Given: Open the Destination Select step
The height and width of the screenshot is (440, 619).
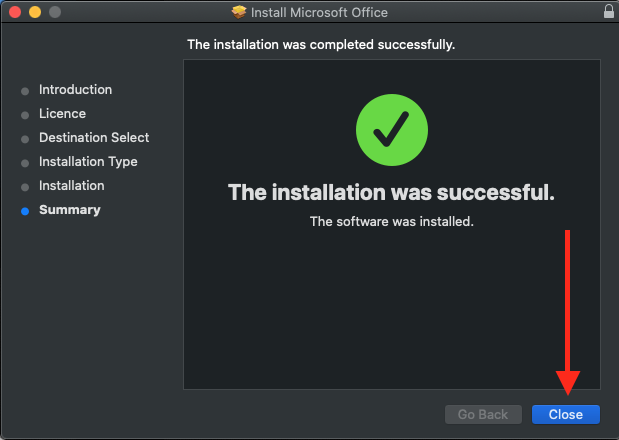Looking at the screenshot, I should coord(94,138).
